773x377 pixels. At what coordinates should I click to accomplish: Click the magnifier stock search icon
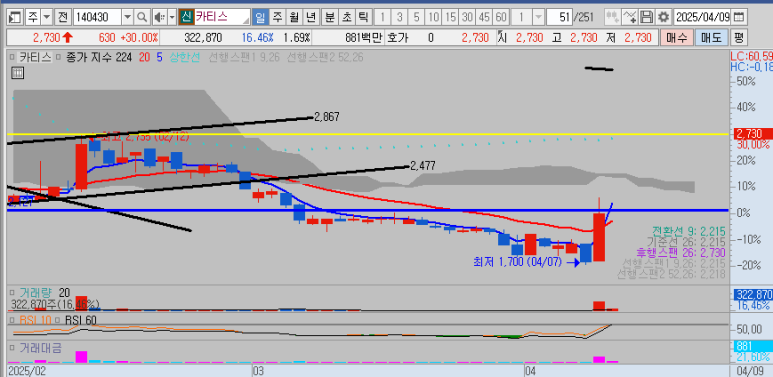click(141, 18)
